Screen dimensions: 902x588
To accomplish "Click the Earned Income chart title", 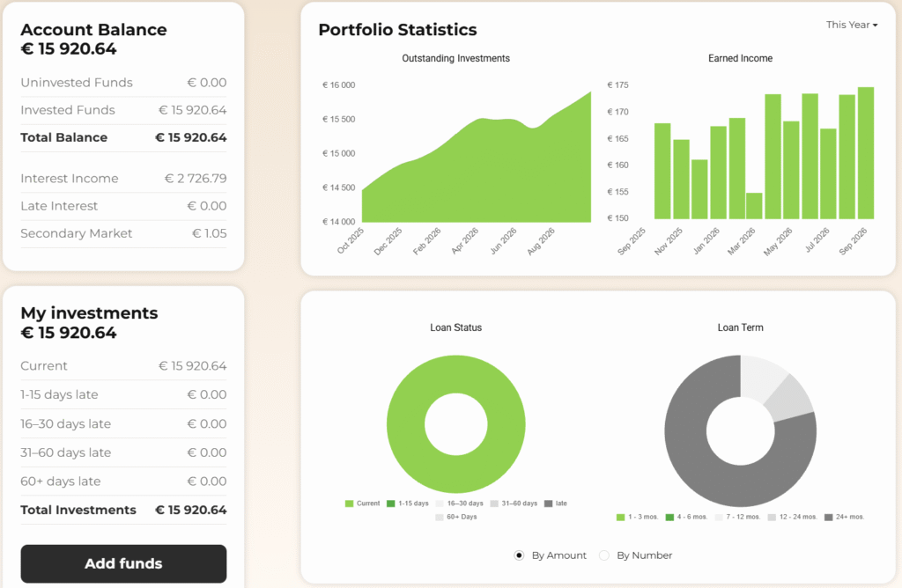I will (x=740, y=59).
